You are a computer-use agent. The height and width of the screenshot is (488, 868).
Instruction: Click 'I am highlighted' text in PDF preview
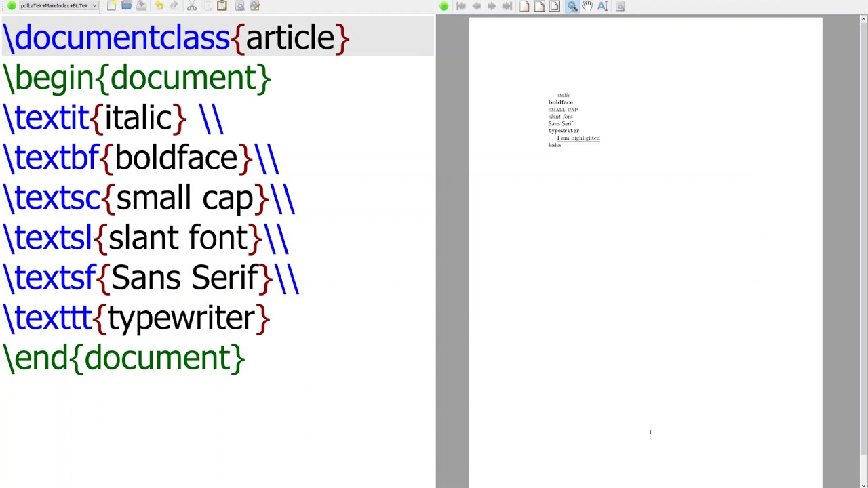pyautogui.click(x=578, y=138)
